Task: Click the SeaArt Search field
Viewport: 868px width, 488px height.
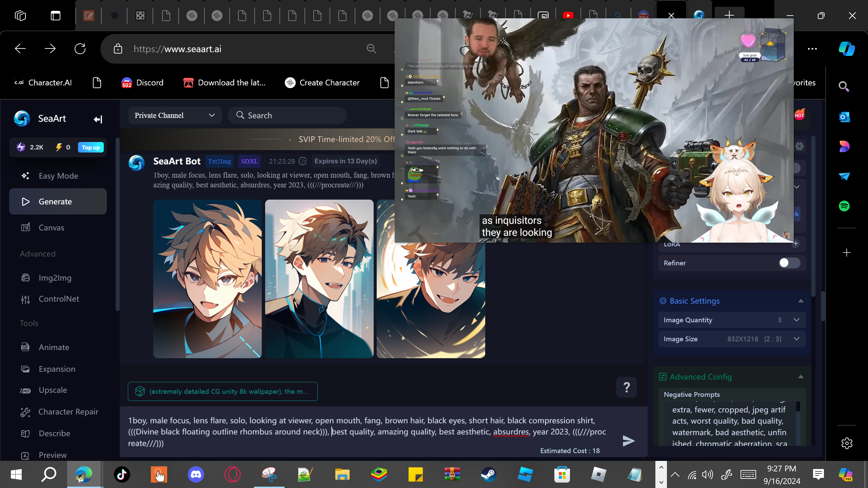Action: pyautogui.click(x=287, y=116)
